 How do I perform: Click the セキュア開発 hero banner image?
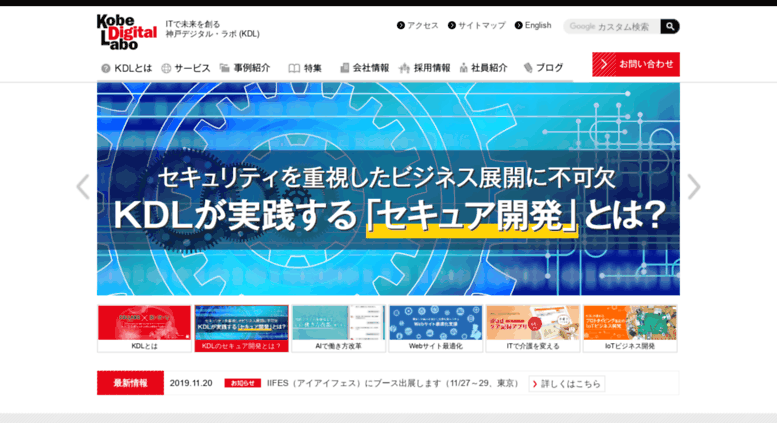pos(388,189)
